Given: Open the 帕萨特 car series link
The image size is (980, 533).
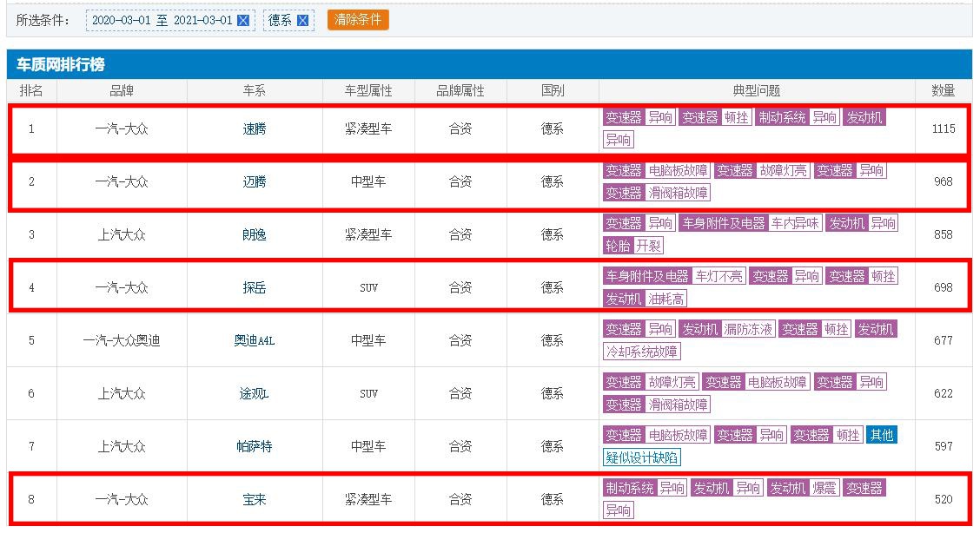Looking at the screenshot, I should 255,447.
